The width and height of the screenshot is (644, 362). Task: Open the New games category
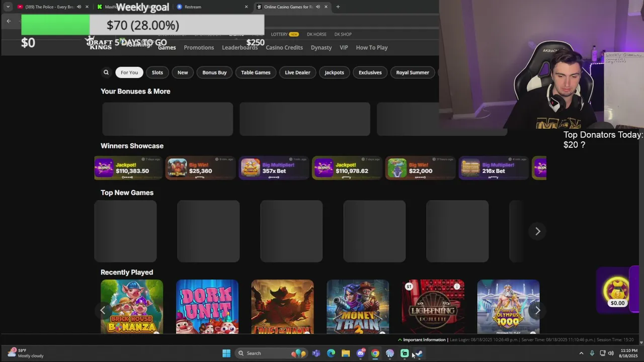pos(183,72)
